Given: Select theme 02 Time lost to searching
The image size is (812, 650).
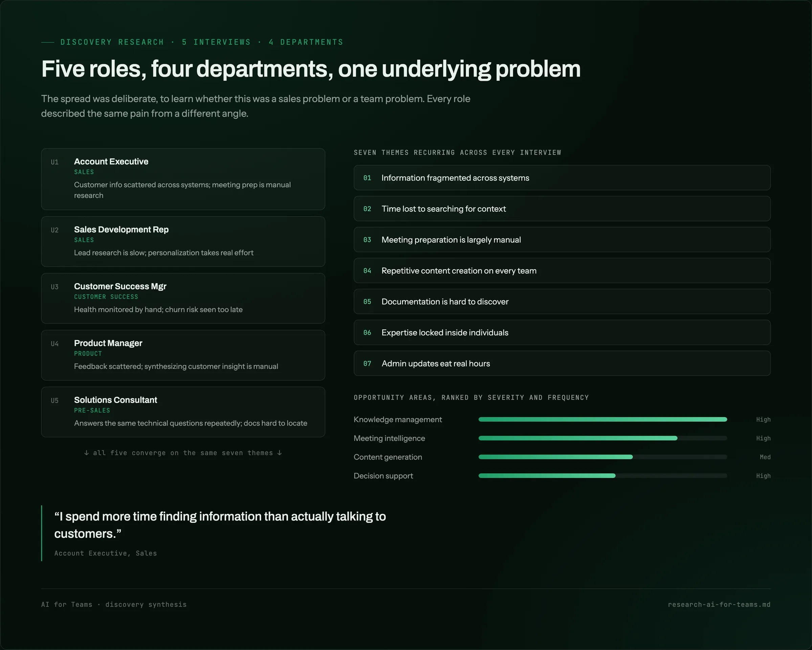Looking at the screenshot, I should click(562, 209).
